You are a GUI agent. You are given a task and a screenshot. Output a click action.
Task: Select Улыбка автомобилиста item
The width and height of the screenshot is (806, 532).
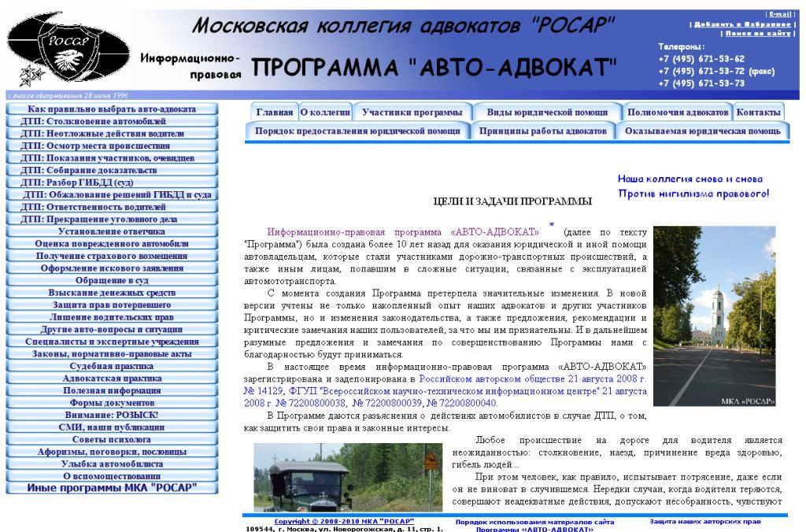112,464
